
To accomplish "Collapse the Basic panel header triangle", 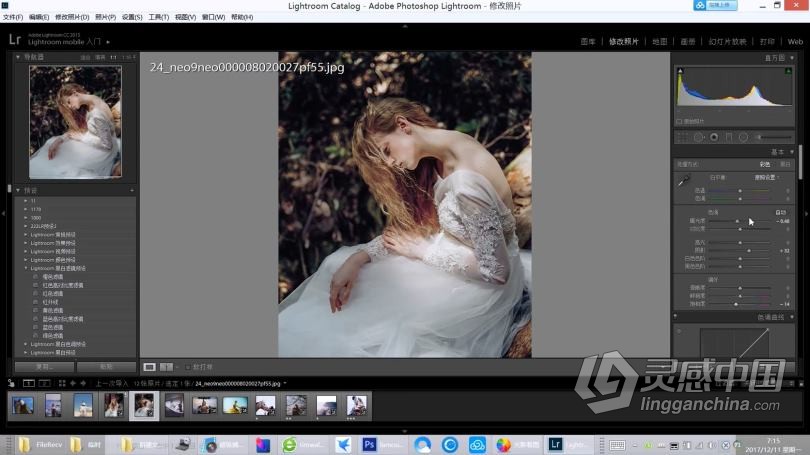I will 792,152.
